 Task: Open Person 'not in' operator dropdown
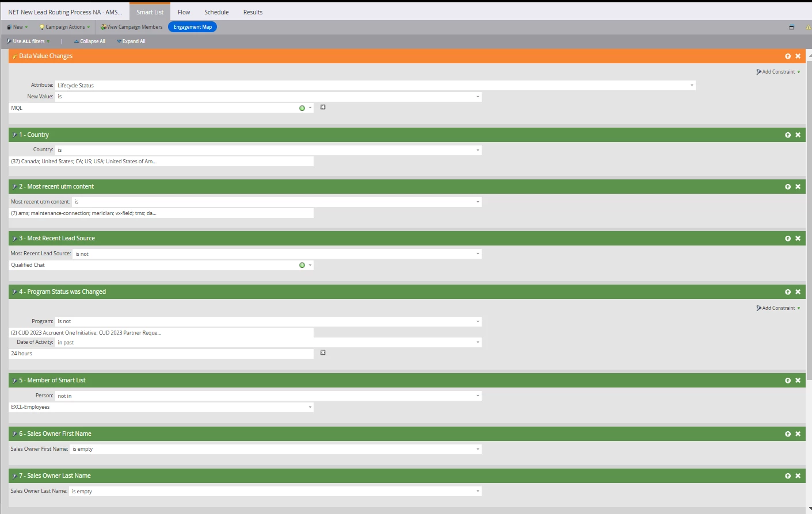[x=478, y=396]
